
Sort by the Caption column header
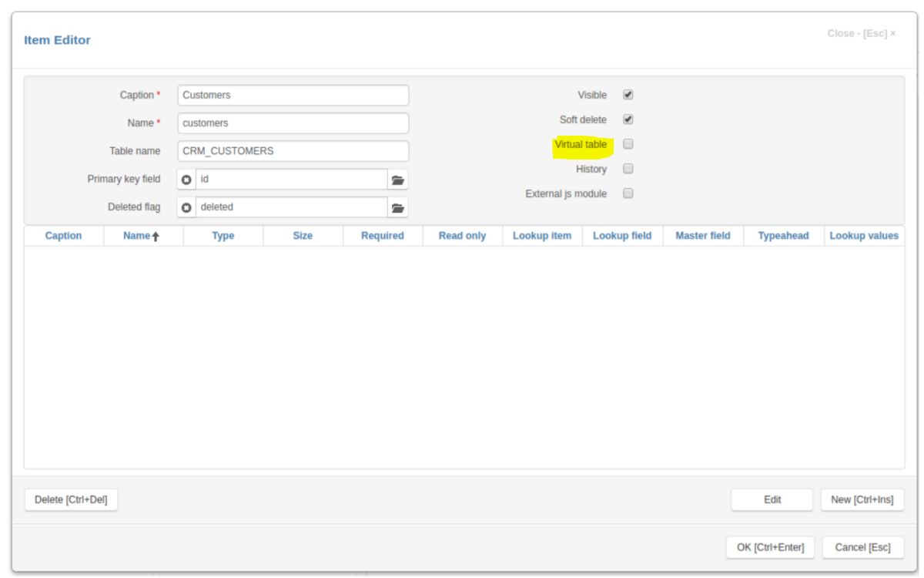click(64, 237)
